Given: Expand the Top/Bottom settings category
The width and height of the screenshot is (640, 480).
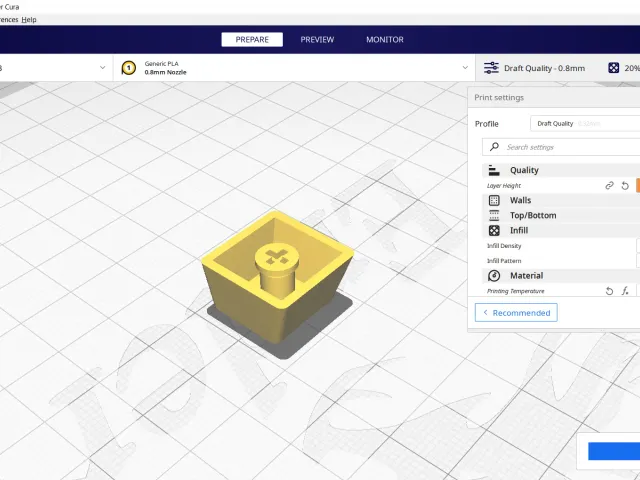Looking at the screenshot, I should [x=561, y=215].
